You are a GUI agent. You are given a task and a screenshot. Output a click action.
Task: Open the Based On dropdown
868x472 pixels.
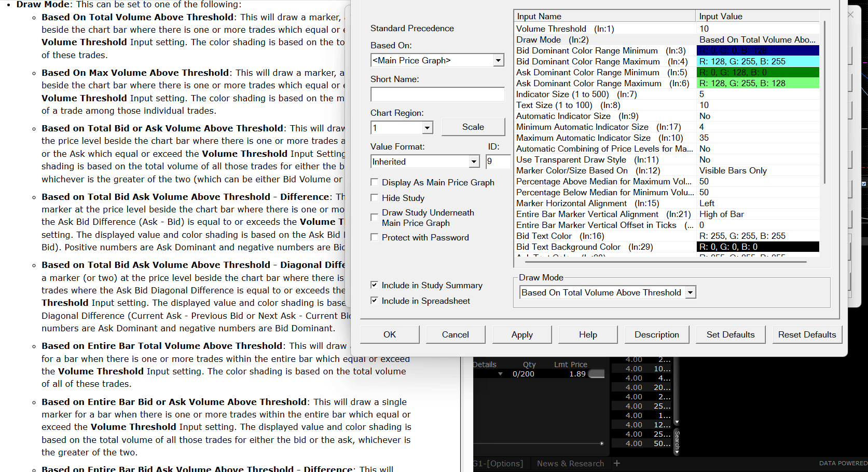click(x=498, y=61)
